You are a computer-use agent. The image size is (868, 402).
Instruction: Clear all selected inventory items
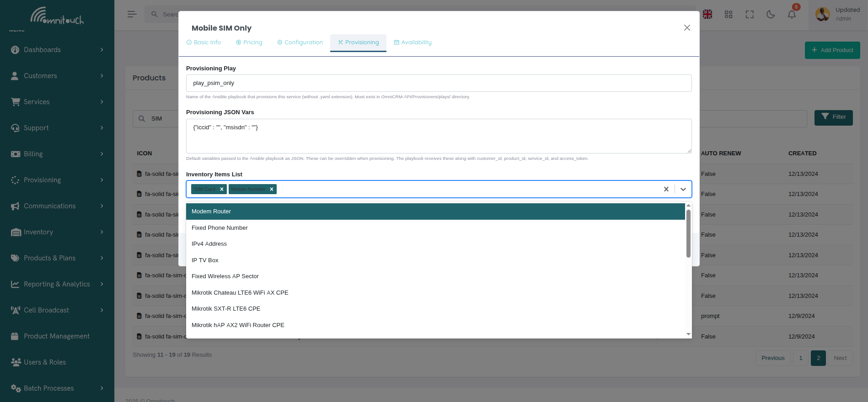(x=666, y=189)
